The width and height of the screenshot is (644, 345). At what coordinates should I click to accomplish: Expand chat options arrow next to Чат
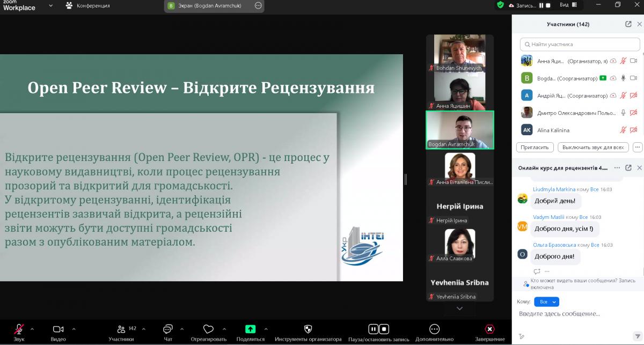coord(181,329)
